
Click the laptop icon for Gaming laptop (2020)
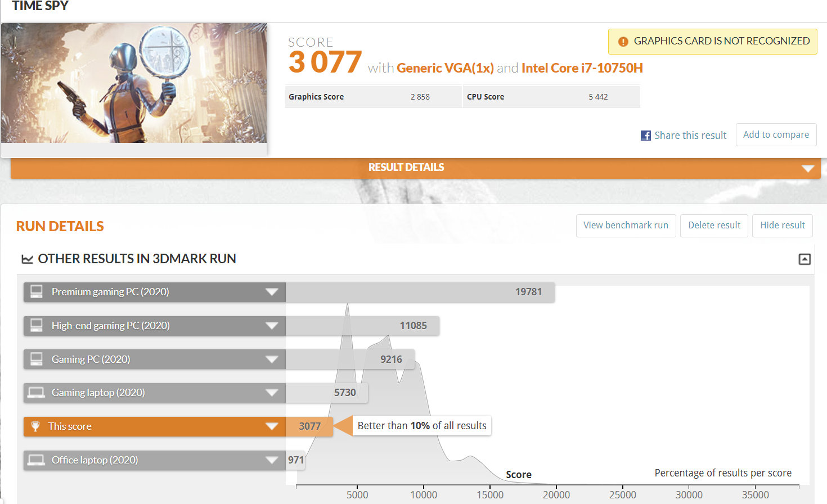click(37, 393)
